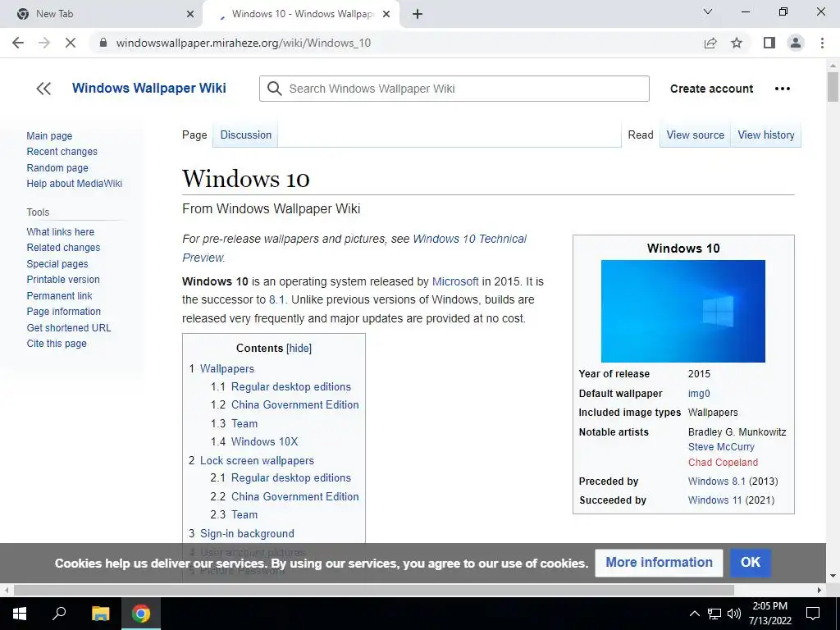The image size is (840, 630).
Task: Click the vertical page scrollbar thumb
Action: 833,86
